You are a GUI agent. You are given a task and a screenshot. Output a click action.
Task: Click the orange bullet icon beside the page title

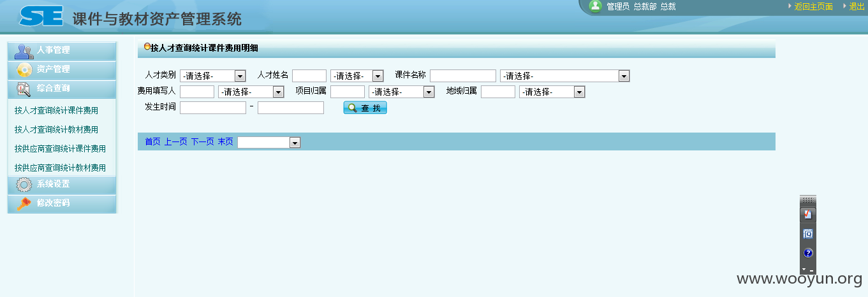(x=147, y=47)
